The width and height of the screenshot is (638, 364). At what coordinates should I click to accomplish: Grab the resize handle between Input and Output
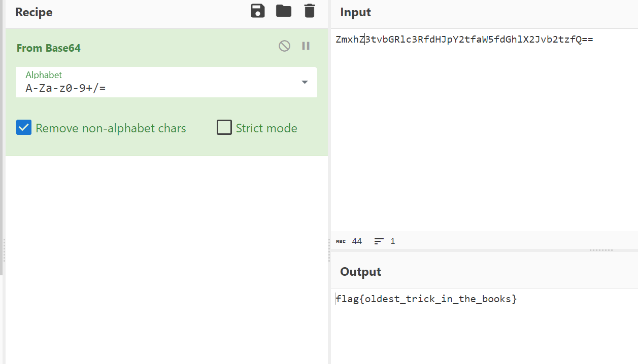point(601,250)
